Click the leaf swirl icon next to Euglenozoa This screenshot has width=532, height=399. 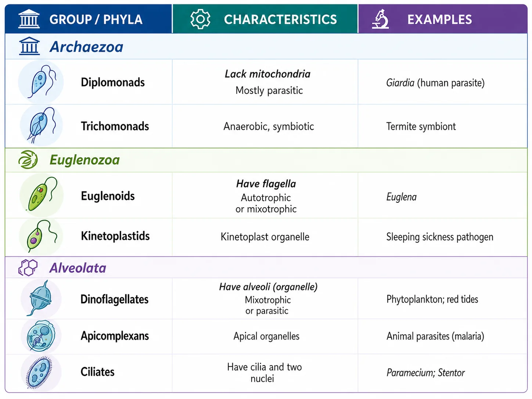coord(28,160)
